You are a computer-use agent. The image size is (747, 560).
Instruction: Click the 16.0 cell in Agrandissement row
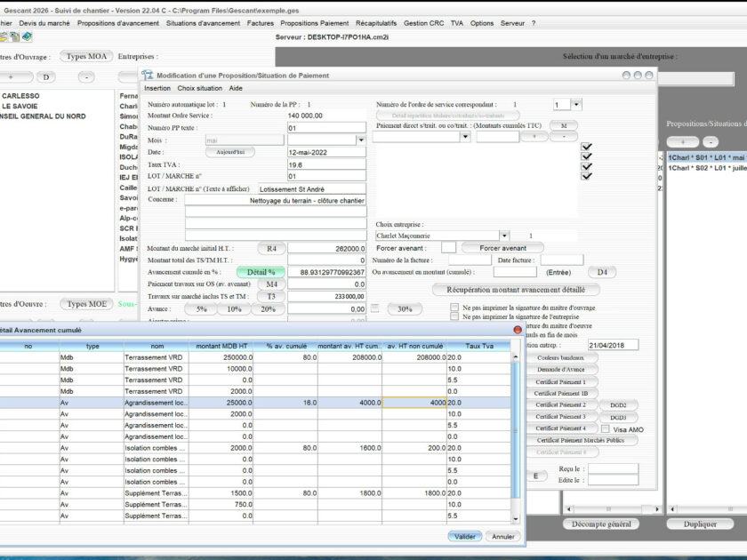tap(285, 403)
